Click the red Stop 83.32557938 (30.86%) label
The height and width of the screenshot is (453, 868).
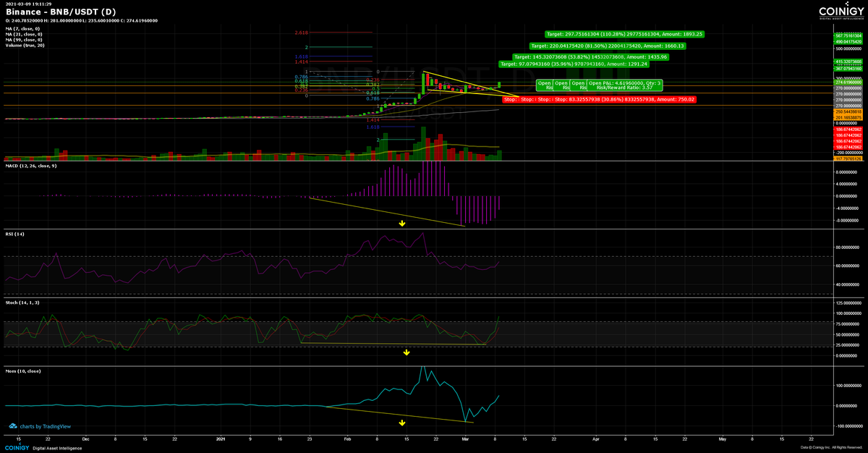tap(625, 99)
